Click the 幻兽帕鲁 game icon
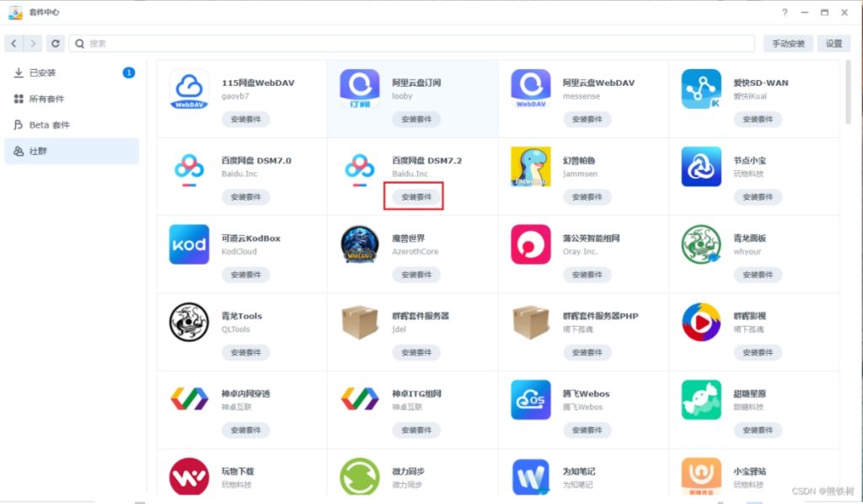 coord(531,167)
